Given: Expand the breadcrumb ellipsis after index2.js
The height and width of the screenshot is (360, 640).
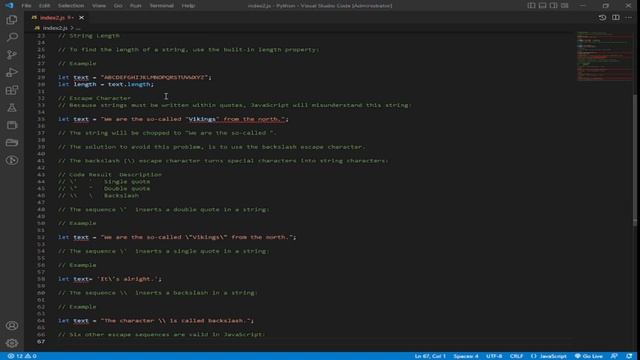Looking at the screenshot, I should 78,28.
